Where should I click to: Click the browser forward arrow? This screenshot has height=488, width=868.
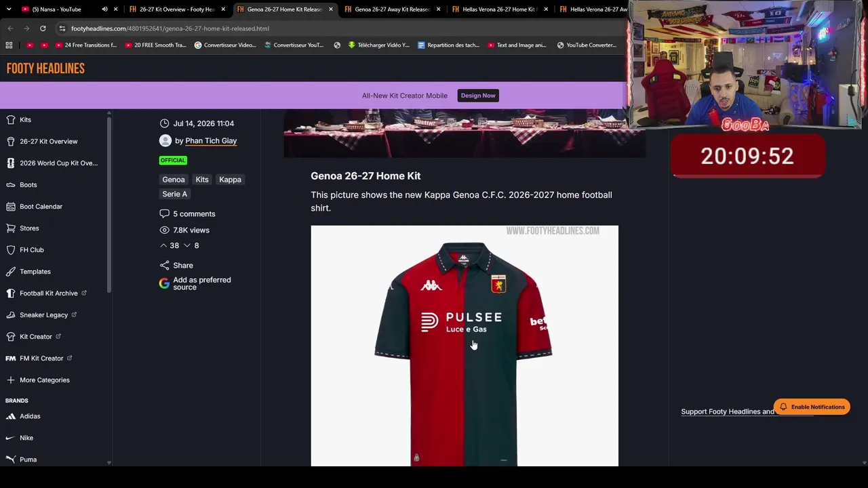click(x=26, y=28)
